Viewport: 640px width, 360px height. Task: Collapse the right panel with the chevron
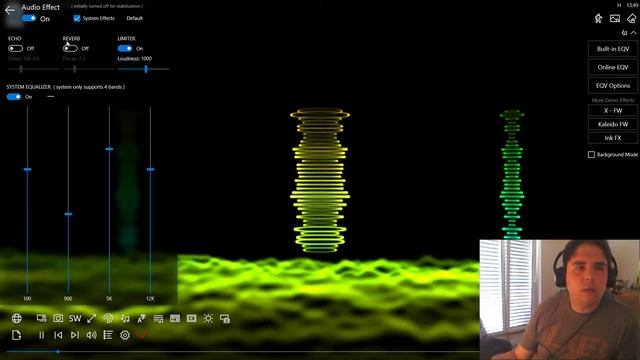(x=633, y=33)
